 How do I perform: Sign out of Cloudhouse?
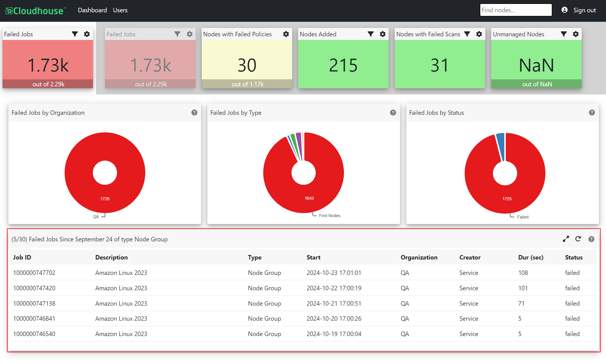click(585, 10)
